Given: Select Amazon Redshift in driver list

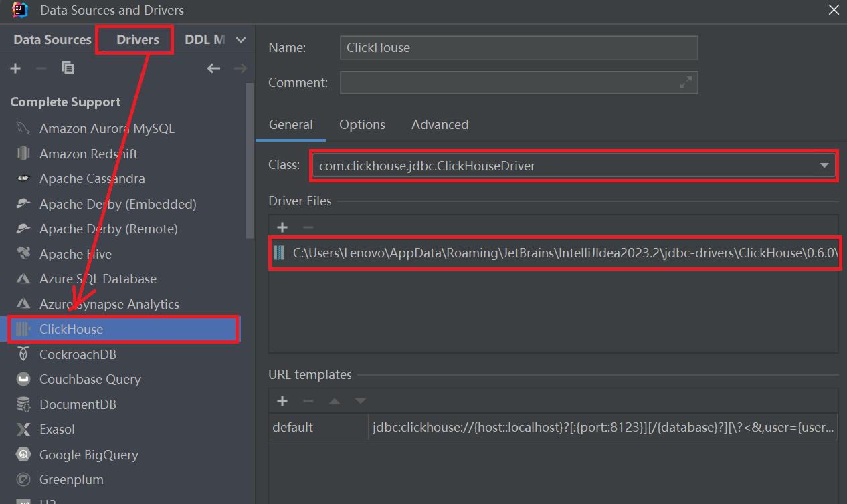Looking at the screenshot, I should coord(88,154).
